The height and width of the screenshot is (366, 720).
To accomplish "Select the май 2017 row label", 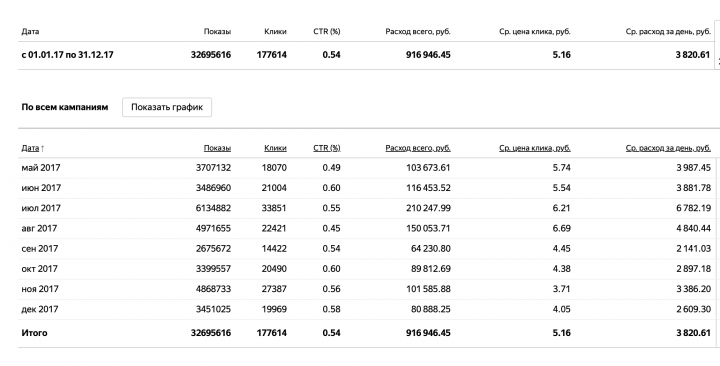I will pyautogui.click(x=40, y=168).
